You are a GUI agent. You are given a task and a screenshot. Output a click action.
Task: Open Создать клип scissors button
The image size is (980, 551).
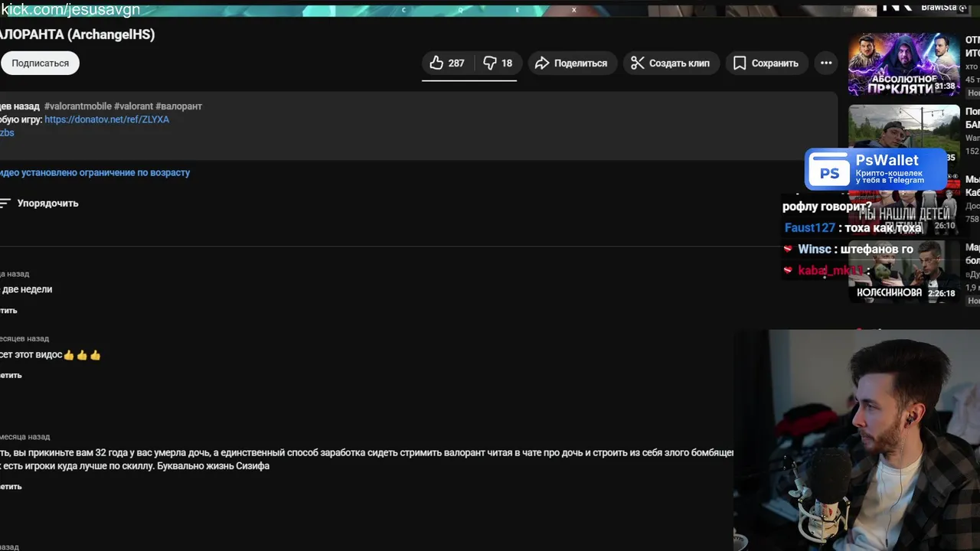(x=671, y=63)
